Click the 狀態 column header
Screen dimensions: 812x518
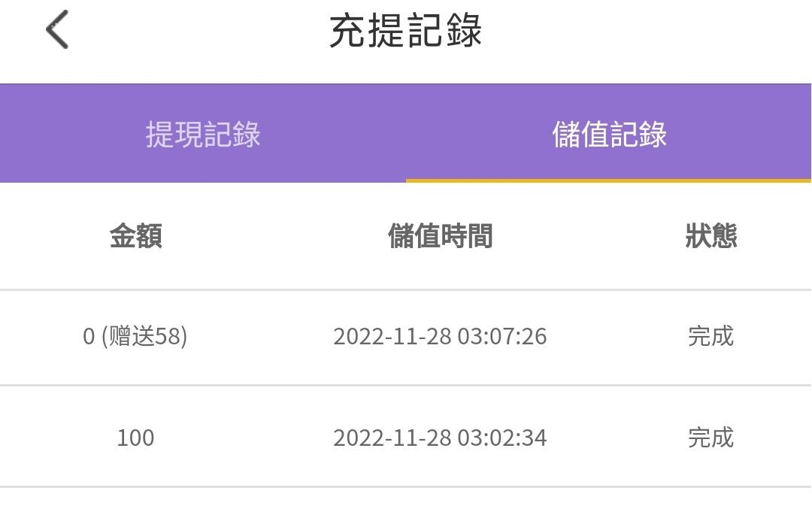click(x=710, y=236)
